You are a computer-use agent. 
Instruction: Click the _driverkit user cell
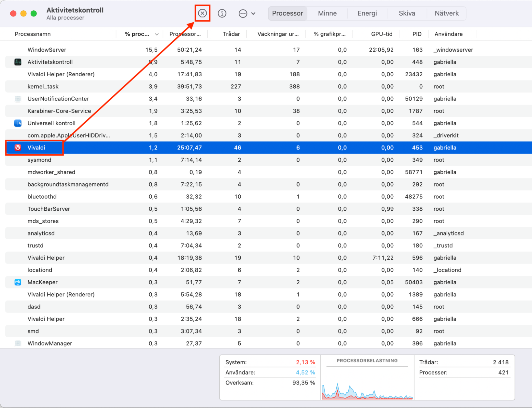446,135
